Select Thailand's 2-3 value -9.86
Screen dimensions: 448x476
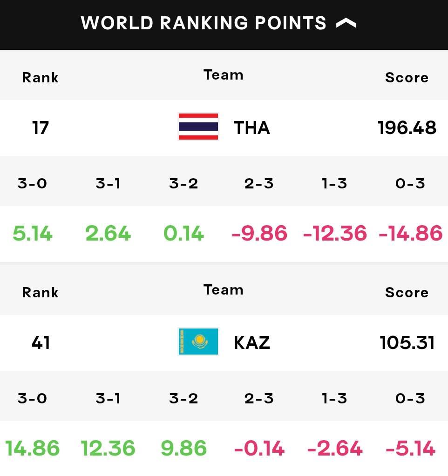point(259,234)
